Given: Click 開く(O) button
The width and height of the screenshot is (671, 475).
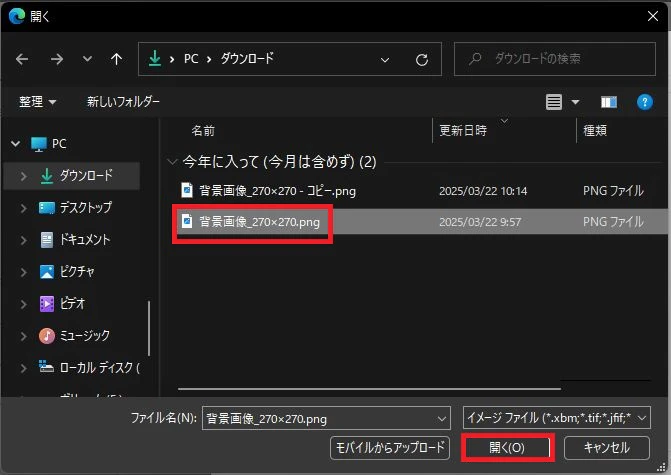Looking at the screenshot, I should (x=507, y=448).
